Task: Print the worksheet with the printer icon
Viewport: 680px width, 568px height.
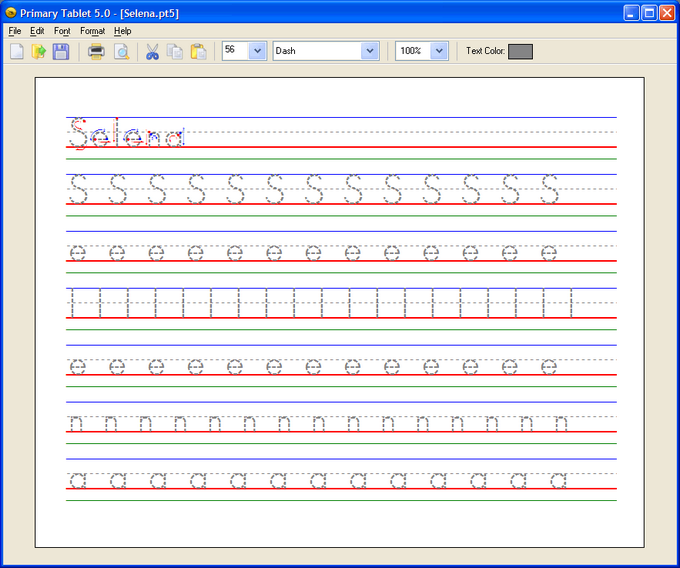Action: click(96, 51)
